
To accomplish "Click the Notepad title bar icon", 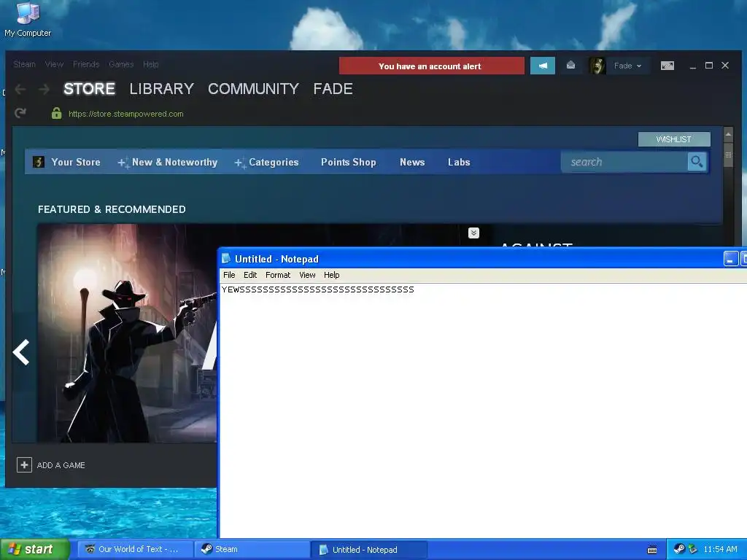I will [x=226, y=259].
